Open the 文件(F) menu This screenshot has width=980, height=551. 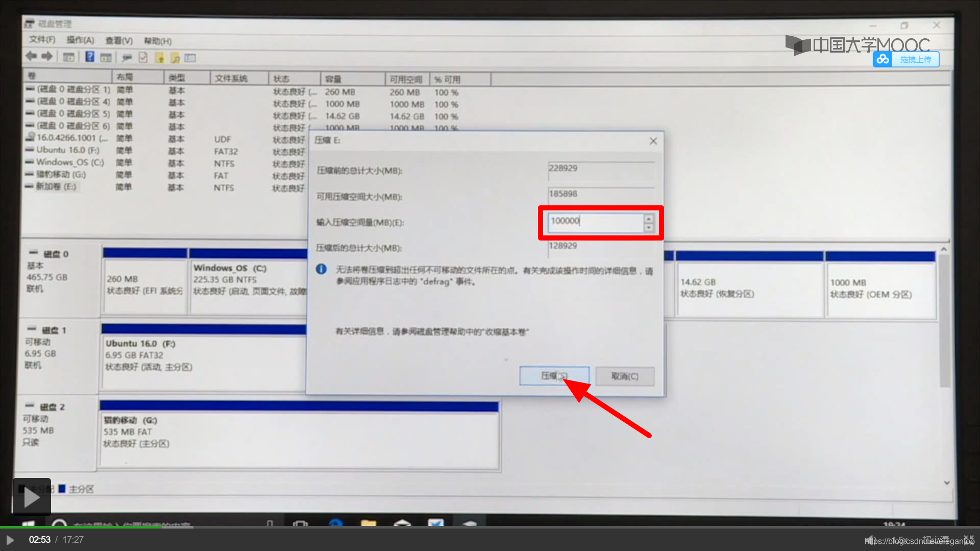click(42, 40)
